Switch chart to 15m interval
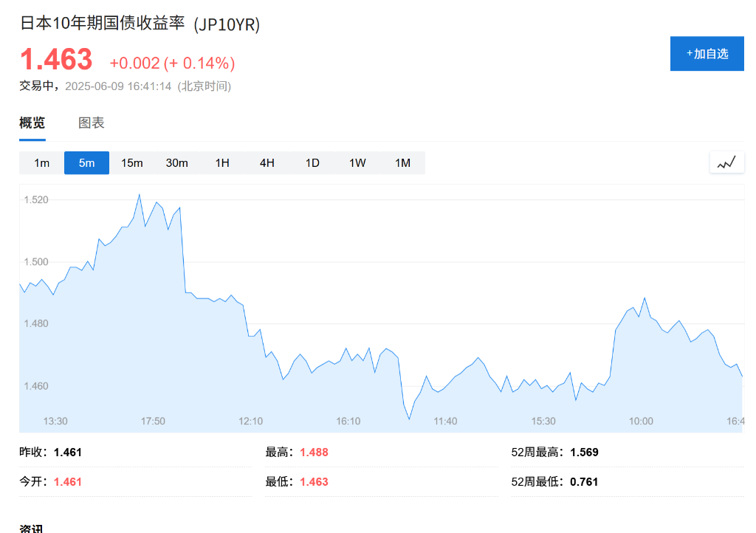 click(131, 163)
